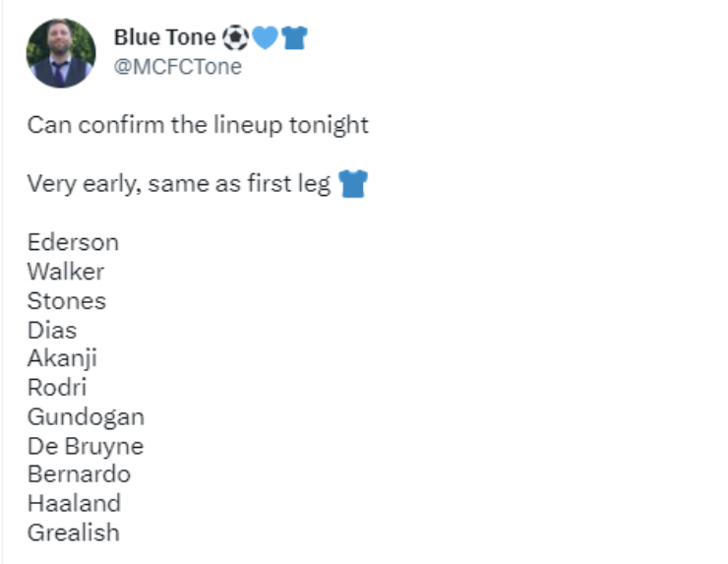Click the name Dias in the lineup

click(51, 330)
